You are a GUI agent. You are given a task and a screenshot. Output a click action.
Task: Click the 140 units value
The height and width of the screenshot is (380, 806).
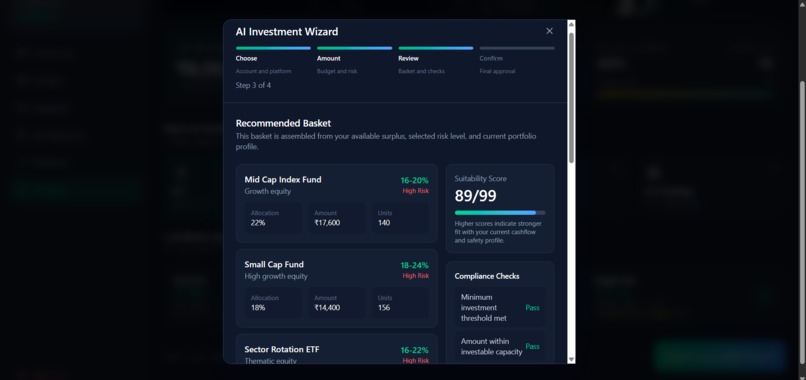point(383,223)
